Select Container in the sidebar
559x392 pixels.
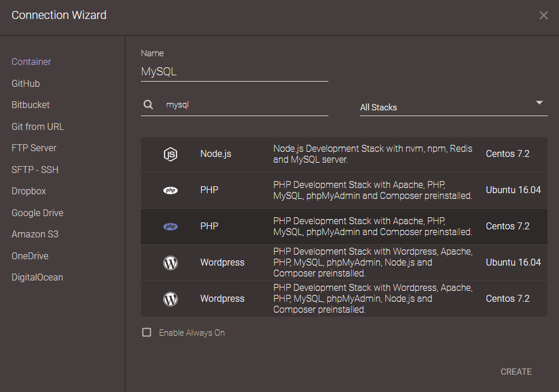pyautogui.click(x=32, y=62)
